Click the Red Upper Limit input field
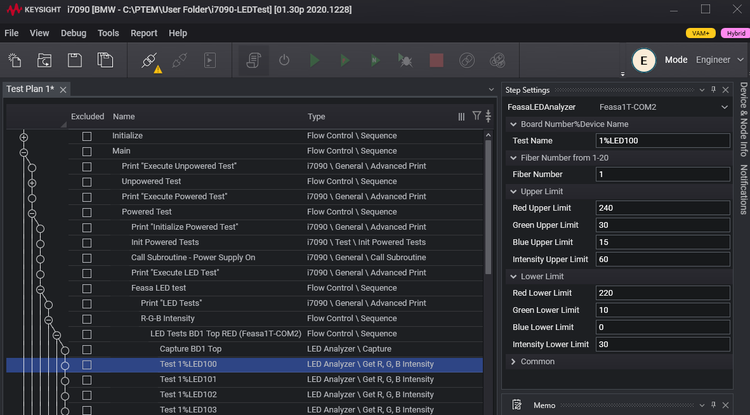750x415 pixels. (661, 208)
